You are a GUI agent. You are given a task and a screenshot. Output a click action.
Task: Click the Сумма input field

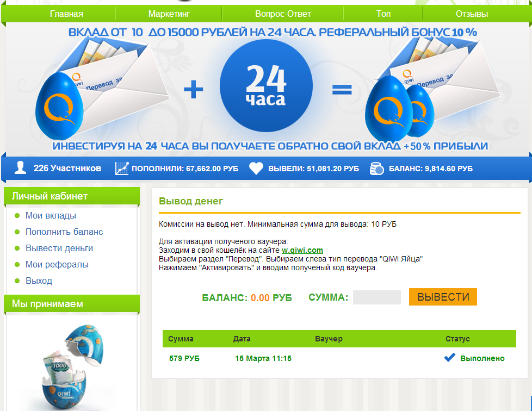point(376,297)
